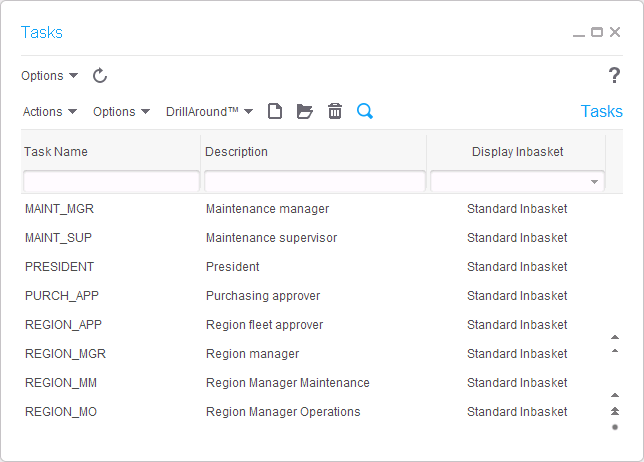Click the Description filter input field
Screen dimensions: 644x462
315,182
